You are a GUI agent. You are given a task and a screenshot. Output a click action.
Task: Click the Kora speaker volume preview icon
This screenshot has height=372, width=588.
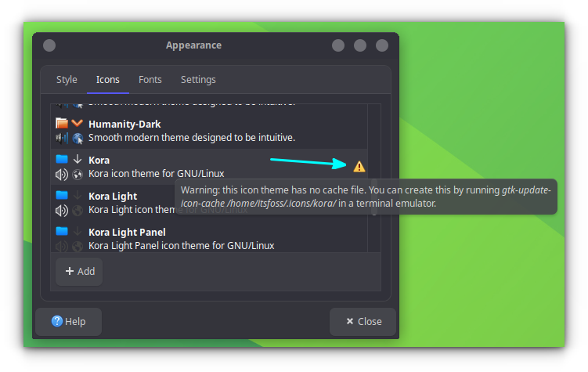[x=62, y=175]
